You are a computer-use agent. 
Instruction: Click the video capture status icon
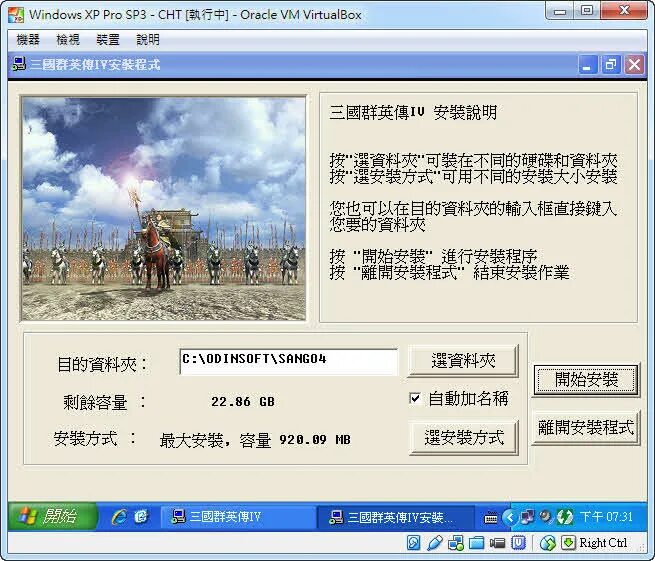click(x=497, y=543)
